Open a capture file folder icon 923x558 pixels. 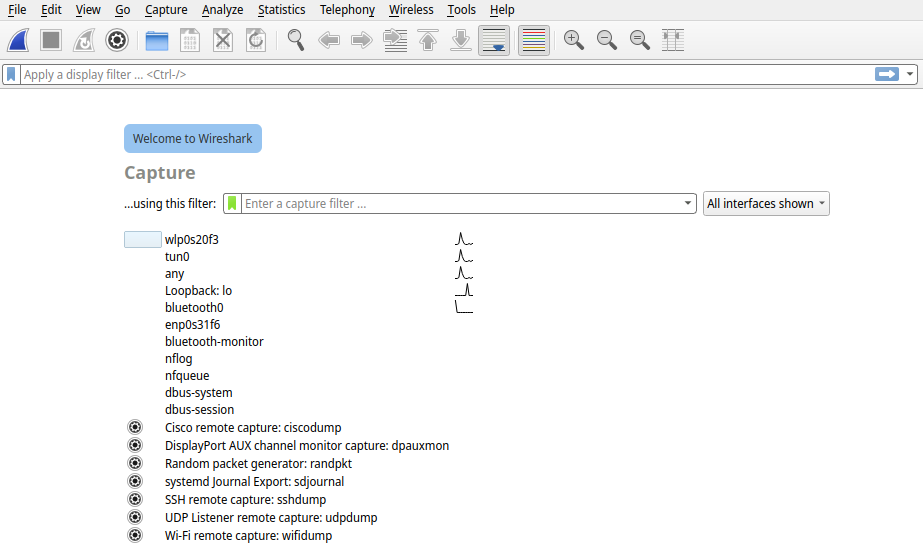pyautogui.click(x=157, y=40)
